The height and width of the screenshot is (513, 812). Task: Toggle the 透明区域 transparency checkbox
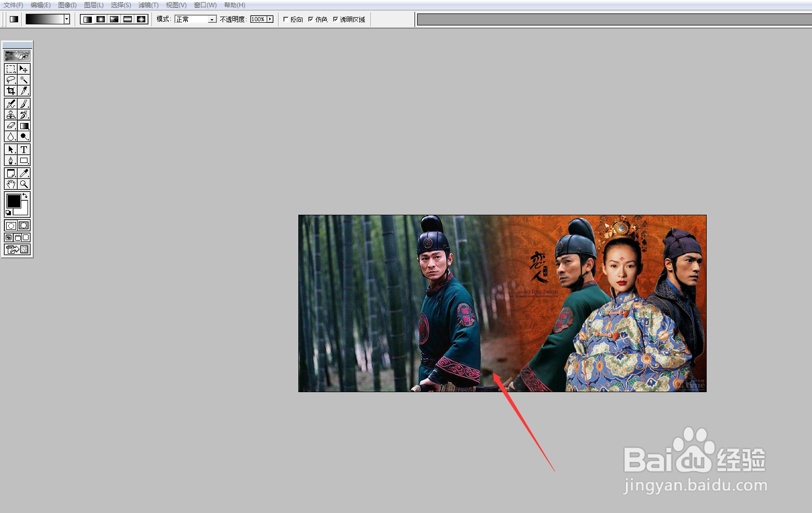(336, 19)
